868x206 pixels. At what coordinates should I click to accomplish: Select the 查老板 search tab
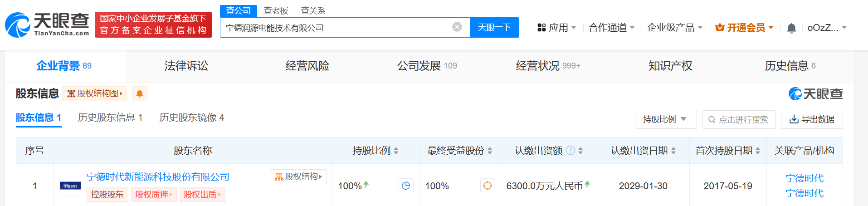[x=276, y=11]
